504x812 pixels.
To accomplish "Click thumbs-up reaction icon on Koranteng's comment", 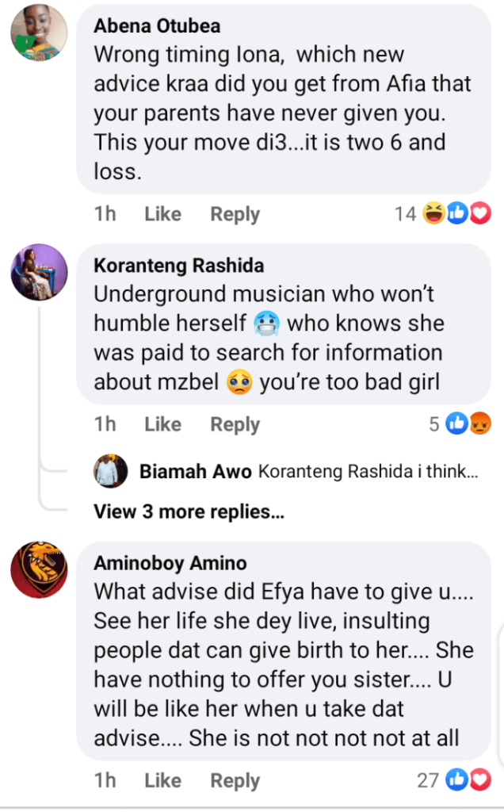I will click(x=457, y=423).
